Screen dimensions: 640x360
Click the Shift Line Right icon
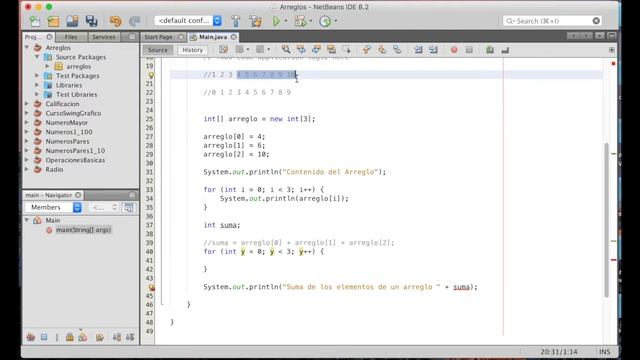433,50
